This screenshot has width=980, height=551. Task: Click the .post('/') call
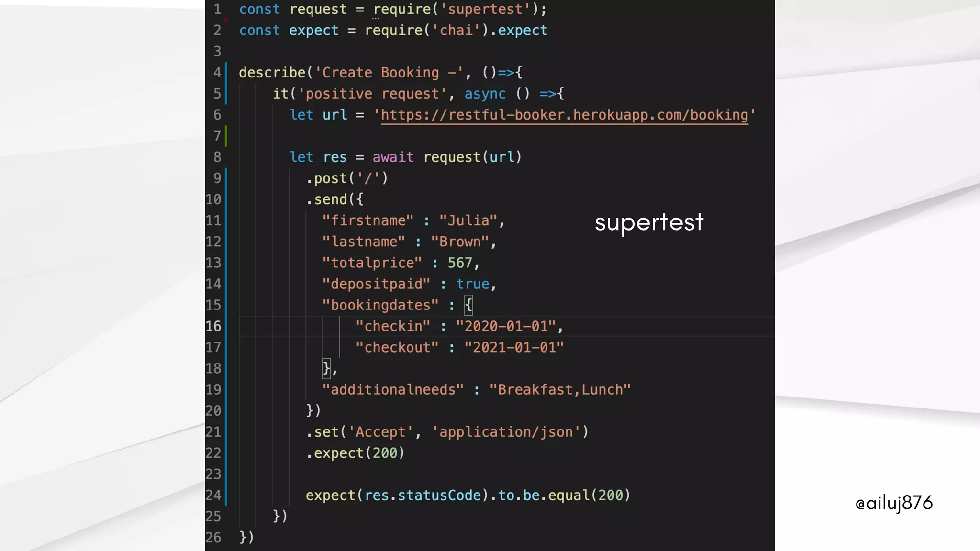[x=347, y=178]
